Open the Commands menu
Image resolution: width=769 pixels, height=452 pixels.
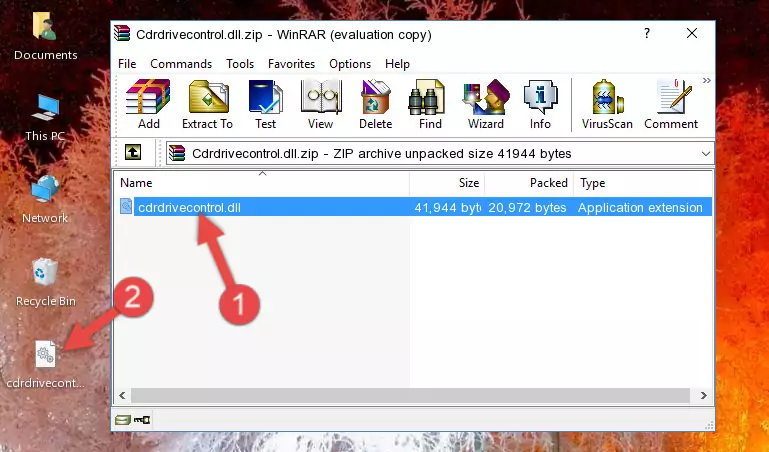(x=181, y=64)
